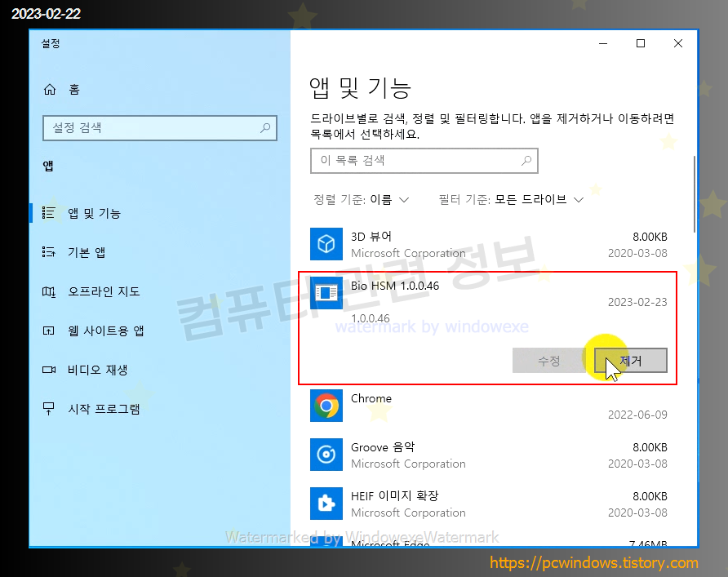728x577 pixels.
Task: Minimize the 설정 window
Action: [603, 43]
